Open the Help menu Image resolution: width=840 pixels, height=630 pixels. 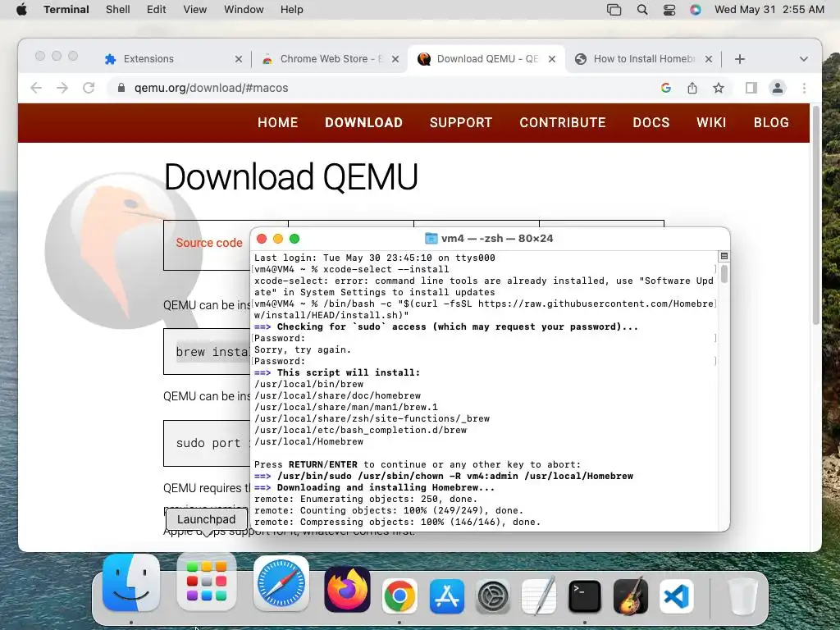click(x=292, y=10)
